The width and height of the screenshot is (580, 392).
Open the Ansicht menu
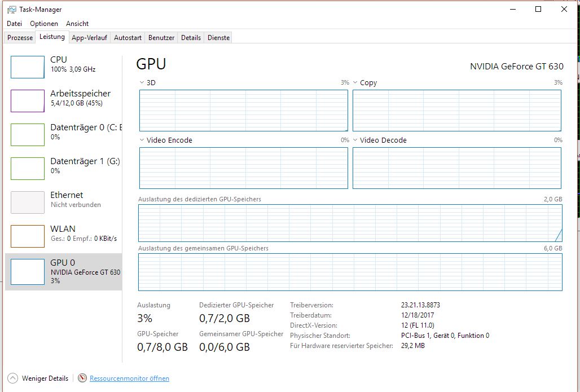[77, 24]
